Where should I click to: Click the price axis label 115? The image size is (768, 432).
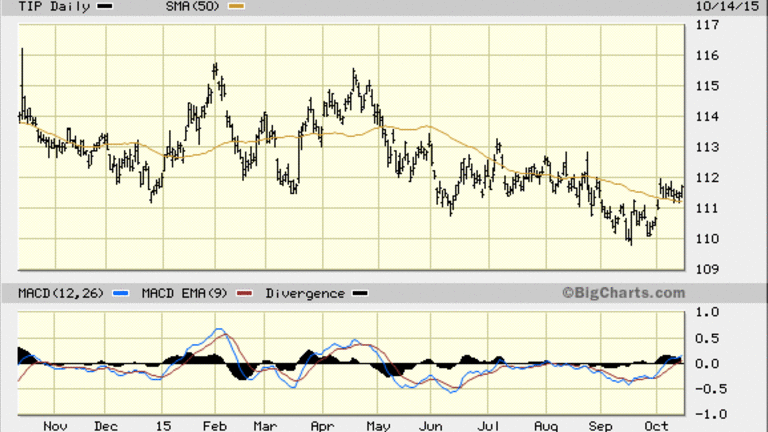[x=707, y=86]
